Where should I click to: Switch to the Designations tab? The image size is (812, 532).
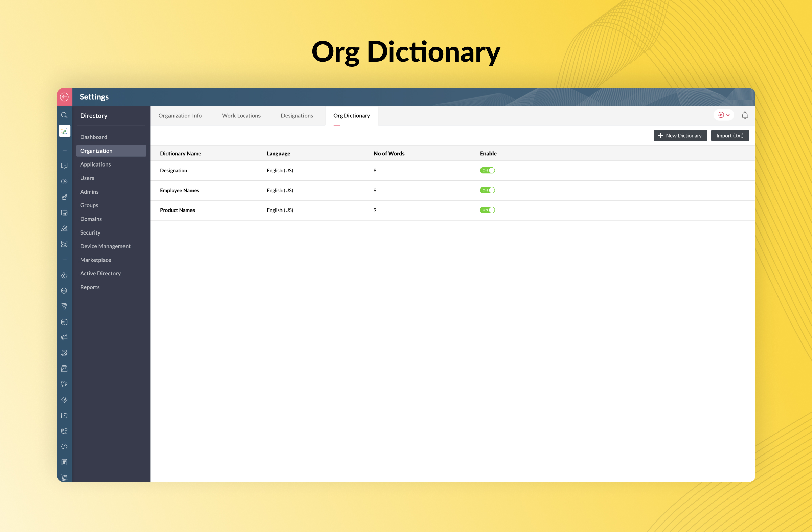[297, 116]
